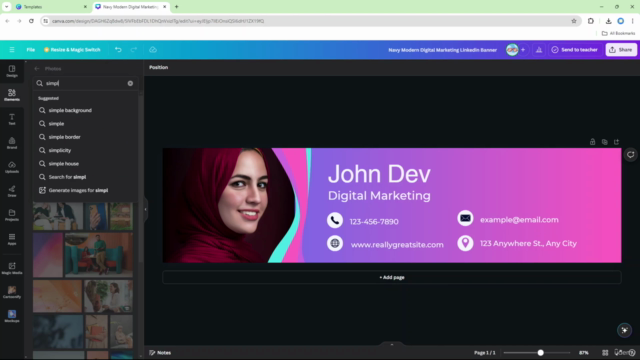
Task: Open the Text panel in sidebar
Action: (12, 119)
